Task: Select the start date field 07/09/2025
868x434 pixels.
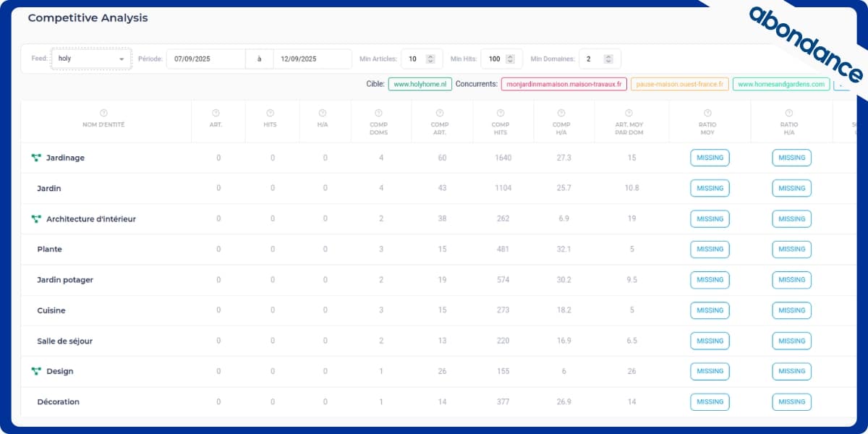Action: click(x=206, y=59)
